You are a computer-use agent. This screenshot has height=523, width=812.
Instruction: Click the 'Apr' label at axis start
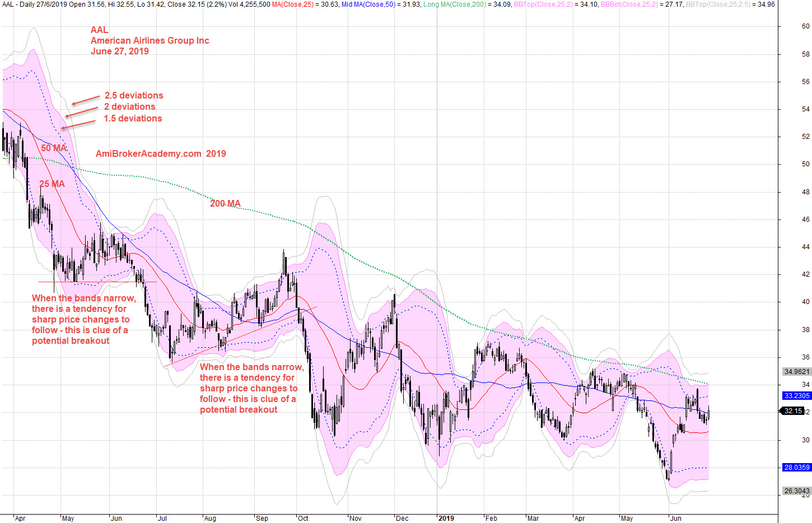pos(20,518)
